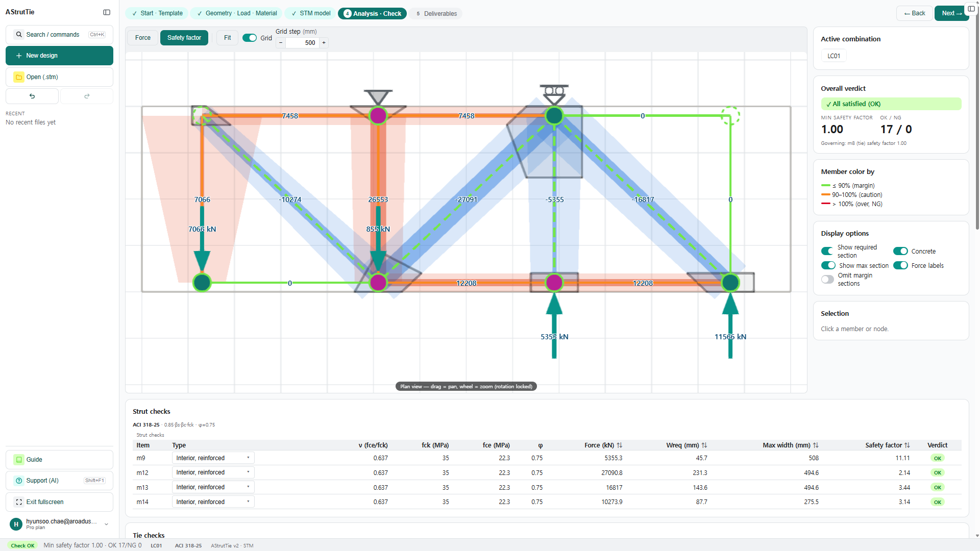
Task: Toggle Show required section
Action: [x=827, y=251]
